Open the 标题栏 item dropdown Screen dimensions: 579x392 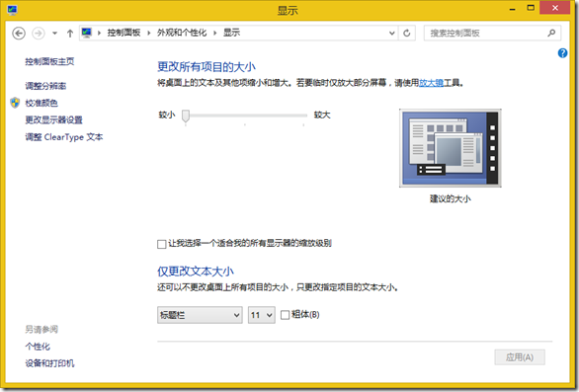tap(200, 315)
